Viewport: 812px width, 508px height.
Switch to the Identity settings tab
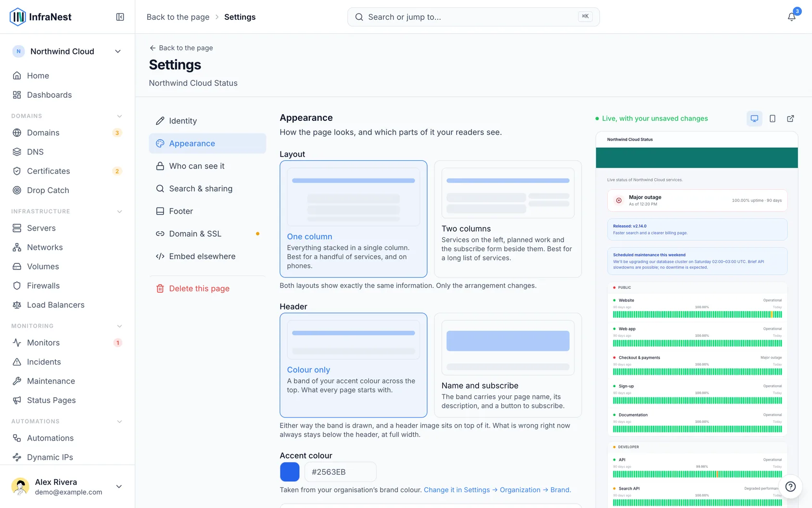point(207,121)
